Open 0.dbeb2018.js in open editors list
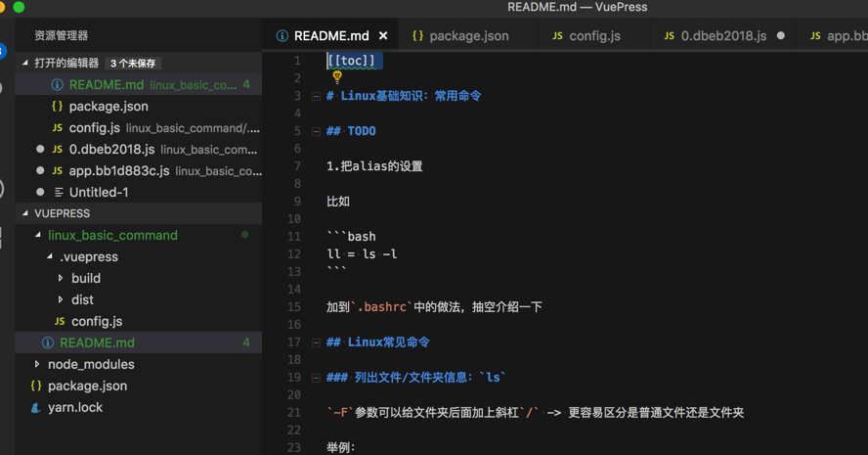This screenshot has width=868, height=455. coord(139,150)
